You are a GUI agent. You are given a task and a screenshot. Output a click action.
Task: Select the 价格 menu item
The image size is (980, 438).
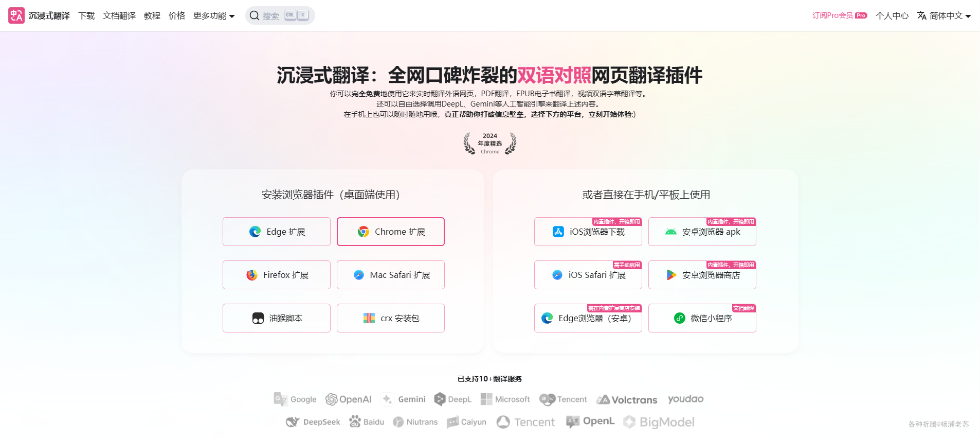[x=177, y=15]
